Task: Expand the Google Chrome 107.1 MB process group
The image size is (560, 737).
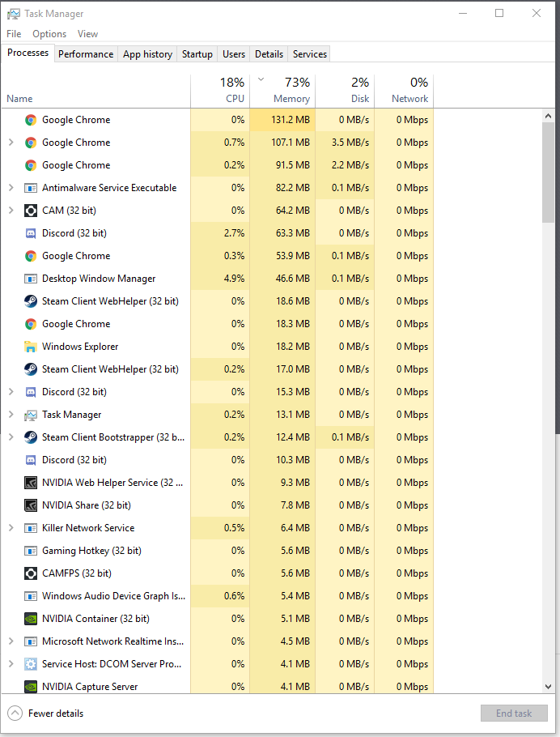Action: coord(11,143)
